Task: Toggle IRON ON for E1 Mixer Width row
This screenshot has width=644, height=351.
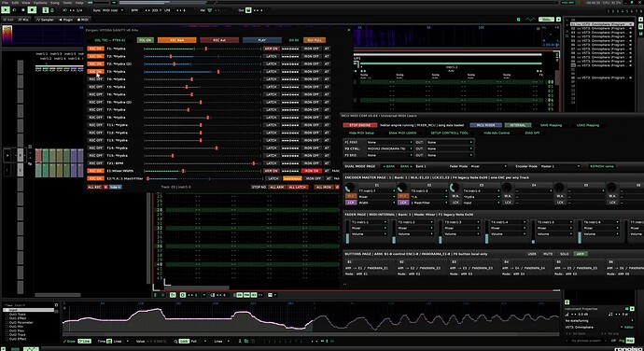Action: point(312,171)
